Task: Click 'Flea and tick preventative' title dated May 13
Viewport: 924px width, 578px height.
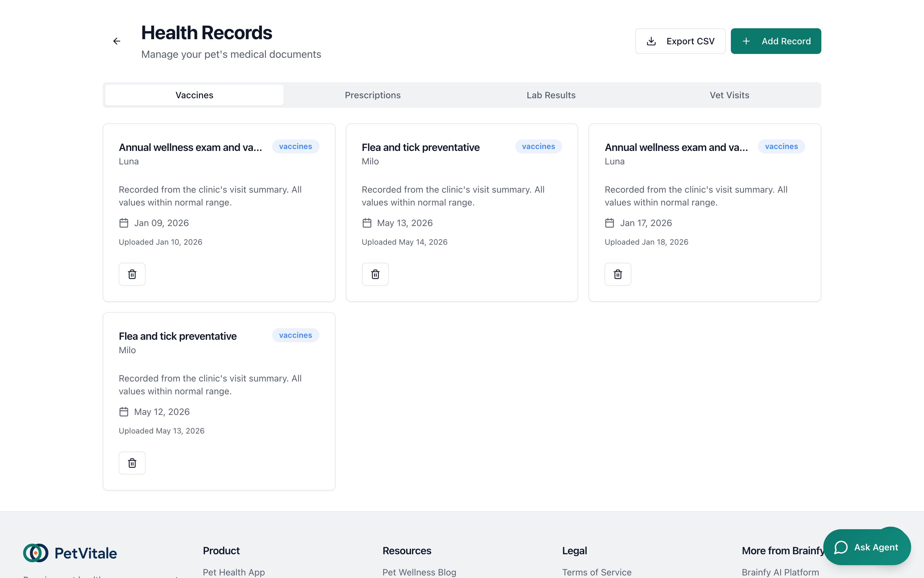Action: point(420,147)
